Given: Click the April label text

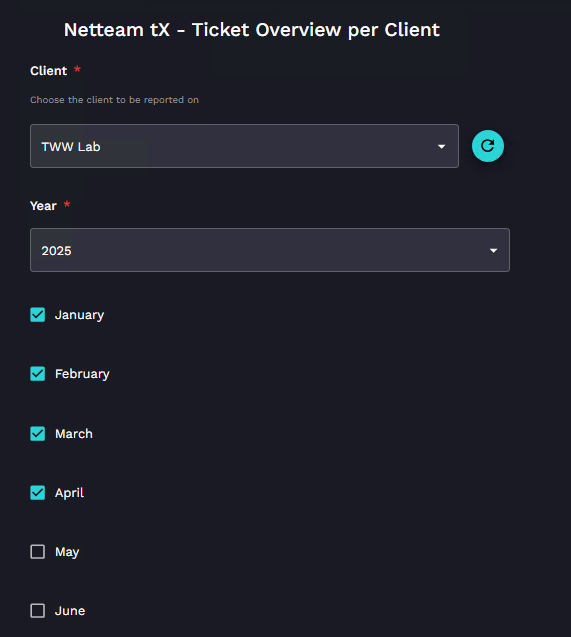Looking at the screenshot, I should [x=69, y=493].
